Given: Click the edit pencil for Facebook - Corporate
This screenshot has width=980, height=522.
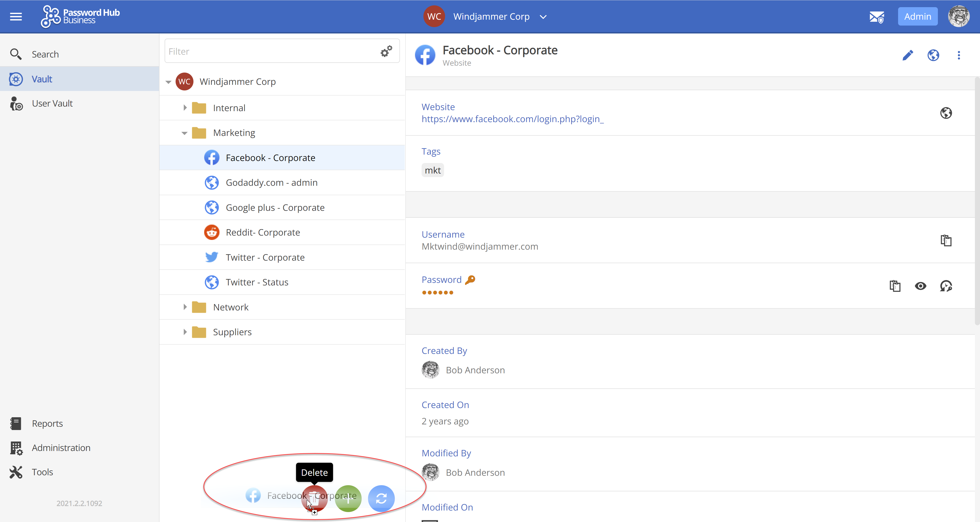Looking at the screenshot, I should click(x=908, y=55).
